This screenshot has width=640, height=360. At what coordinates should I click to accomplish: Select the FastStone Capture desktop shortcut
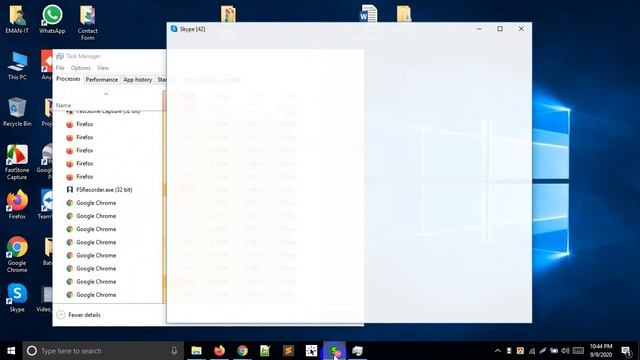tap(17, 162)
